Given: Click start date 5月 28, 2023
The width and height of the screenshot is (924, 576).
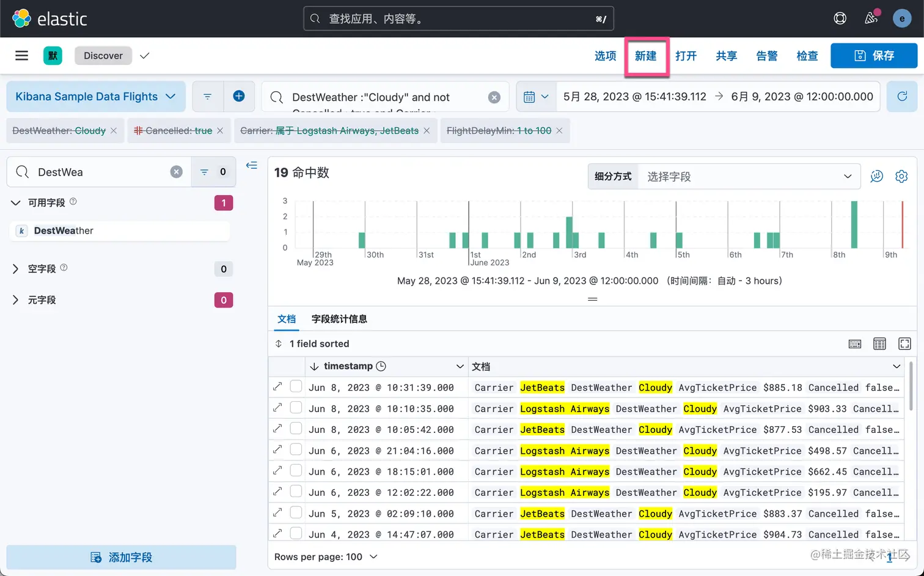Looking at the screenshot, I should pos(634,97).
